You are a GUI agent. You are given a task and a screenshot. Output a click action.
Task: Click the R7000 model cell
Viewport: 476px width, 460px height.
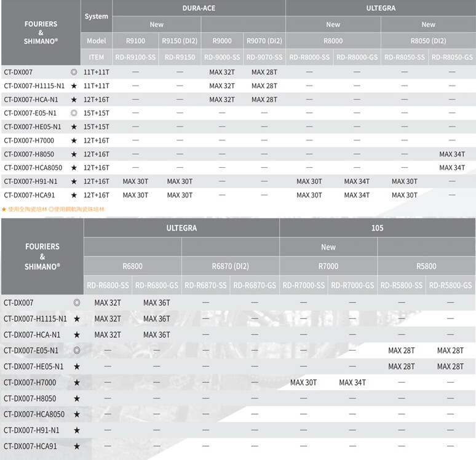328,266
